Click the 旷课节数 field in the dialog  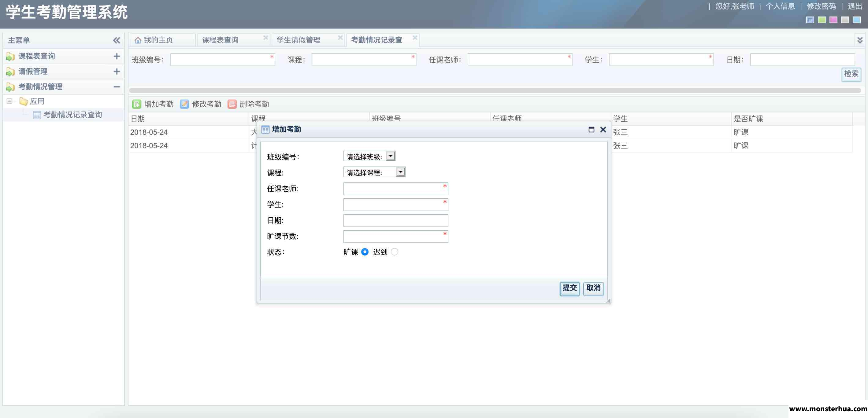pos(395,236)
